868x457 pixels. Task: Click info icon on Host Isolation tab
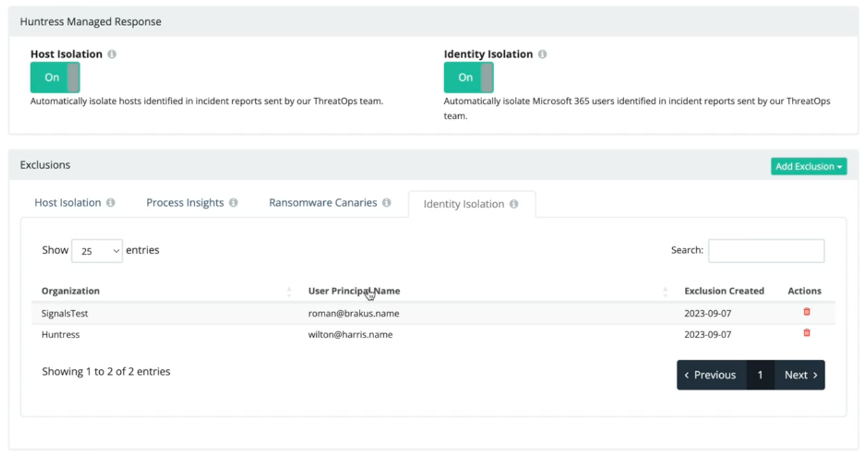coord(111,203)
